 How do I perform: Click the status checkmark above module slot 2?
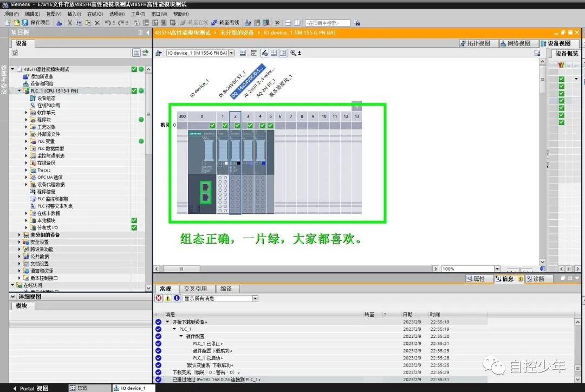click(x=237, y=125)
